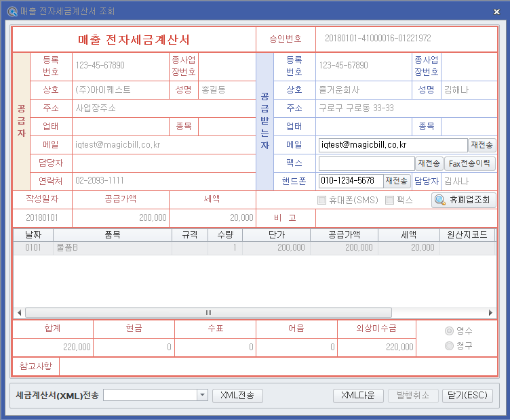Click the 닫기(ESC) button

tap(467, 396)
